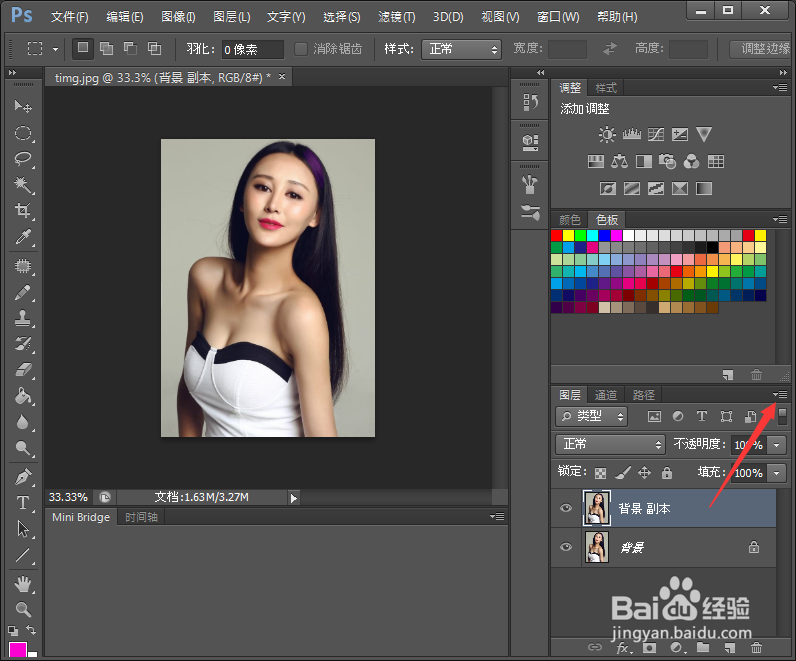Open the 不透明度 slider arrow
The width and height of the screenshot is (796, 661).
pyautogui.click(x=776, y=445)
